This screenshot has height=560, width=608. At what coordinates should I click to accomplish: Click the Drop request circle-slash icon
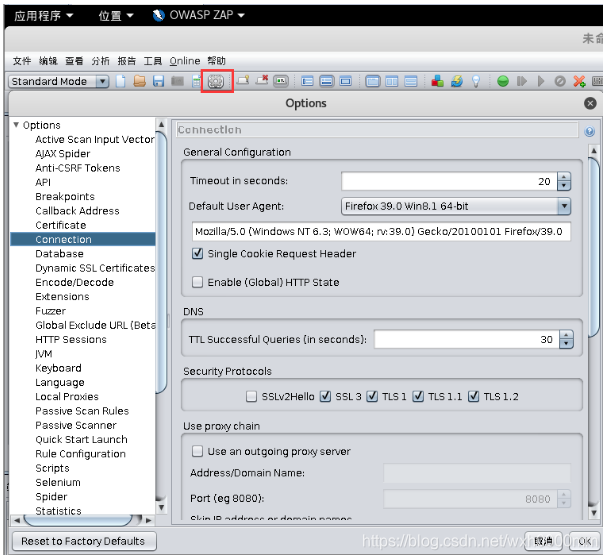pos(560,81)
